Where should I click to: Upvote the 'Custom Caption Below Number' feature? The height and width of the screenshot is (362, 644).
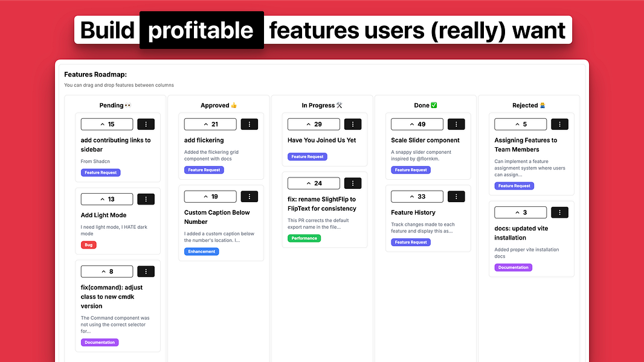pyautogui.click(x=210, y=196)
